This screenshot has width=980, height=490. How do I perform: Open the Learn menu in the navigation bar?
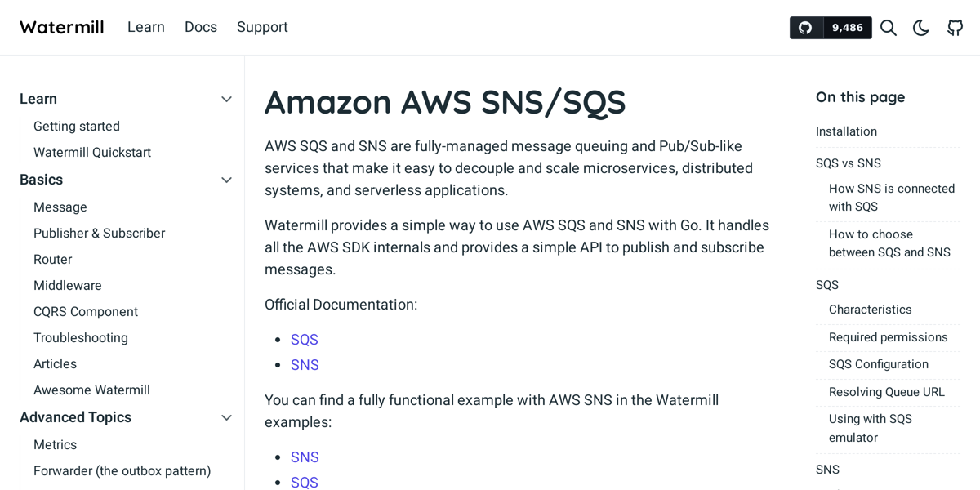146,27
